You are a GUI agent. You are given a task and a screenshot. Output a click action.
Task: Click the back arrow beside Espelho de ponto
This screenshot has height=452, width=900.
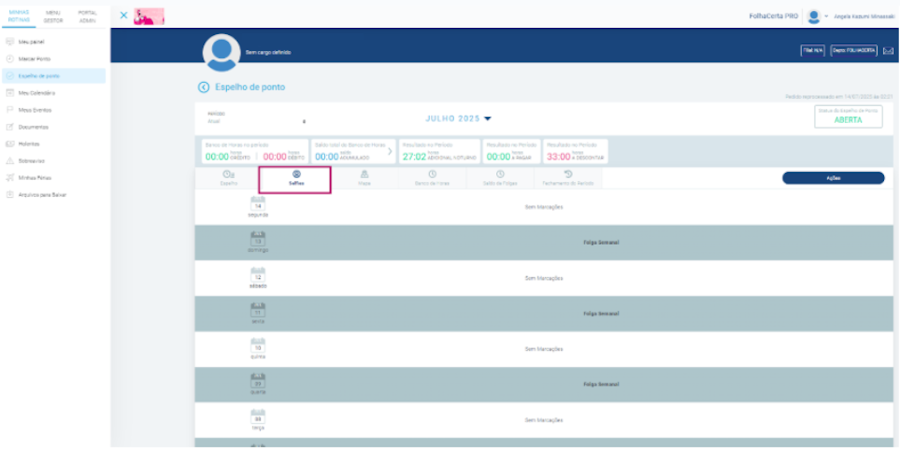[x=203, y=87]
